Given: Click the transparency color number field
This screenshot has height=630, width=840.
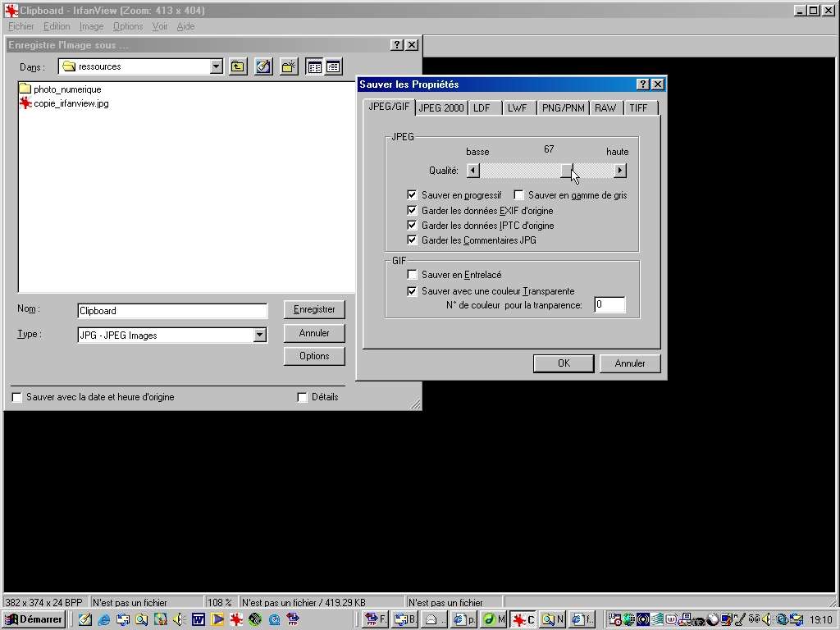Looking at the screenshot, I should tap(609, 305).
